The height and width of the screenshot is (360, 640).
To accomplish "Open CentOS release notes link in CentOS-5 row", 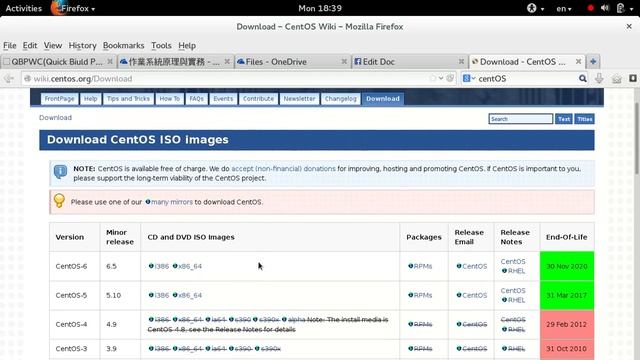I will (513, 290).
